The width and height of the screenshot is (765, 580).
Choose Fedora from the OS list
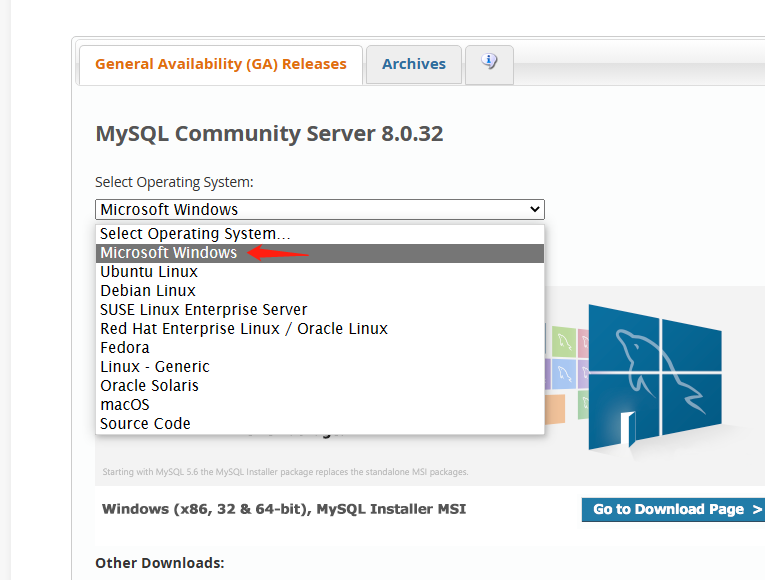(320, 348)
